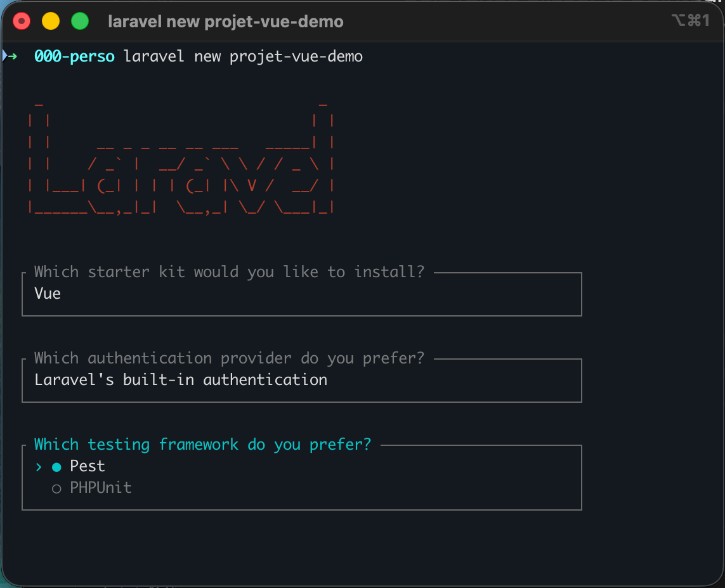
Task: Click the cyan selection arrow beside Pest
Action: tap(39, 467)
